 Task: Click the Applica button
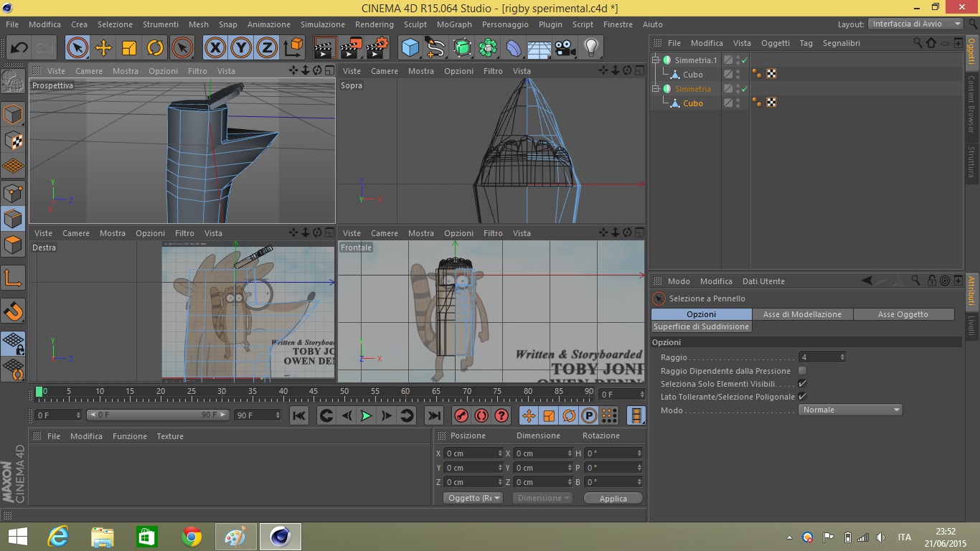click(613, 499)
